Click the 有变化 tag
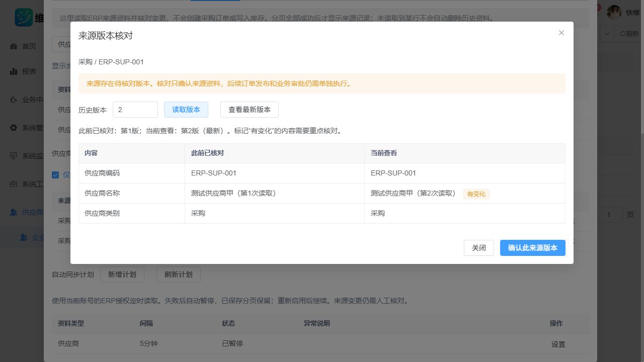Image resolution: width=644 pixels, height=362 pixels. click(x=476, y=194)
